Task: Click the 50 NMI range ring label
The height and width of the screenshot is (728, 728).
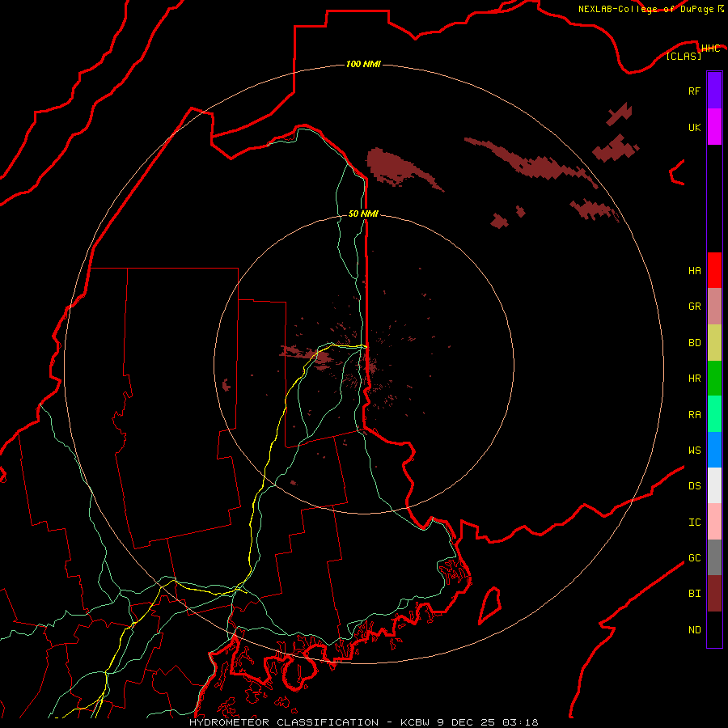Action: coord(363,214)
